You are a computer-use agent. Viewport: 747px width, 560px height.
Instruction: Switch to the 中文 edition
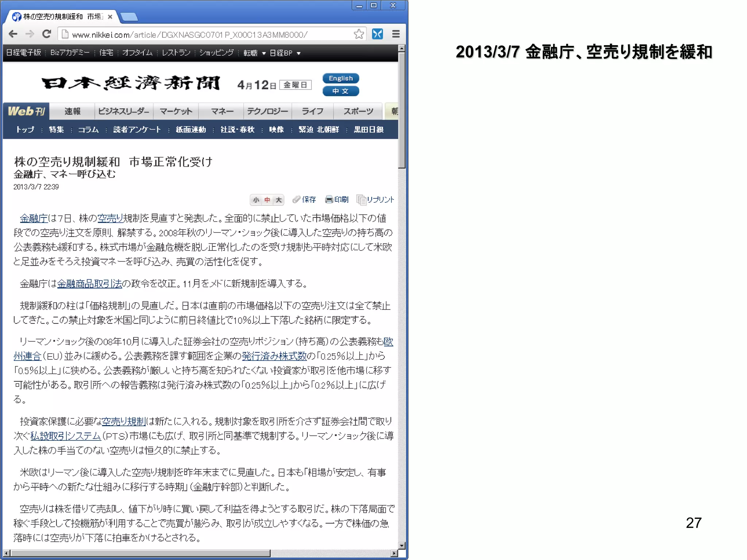pyautogui.click(x=341, y=91)
